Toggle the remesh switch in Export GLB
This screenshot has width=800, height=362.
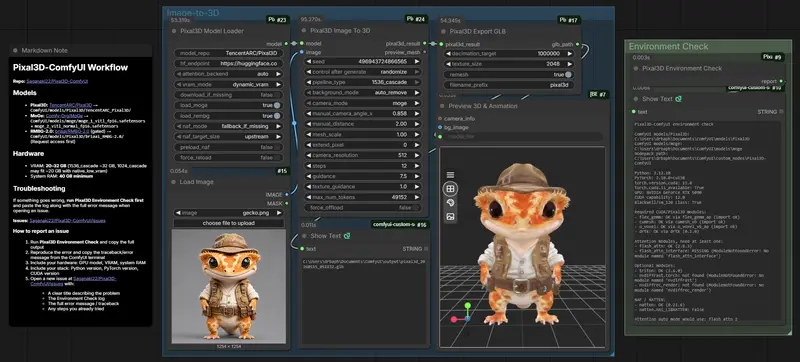click(568, 74)
